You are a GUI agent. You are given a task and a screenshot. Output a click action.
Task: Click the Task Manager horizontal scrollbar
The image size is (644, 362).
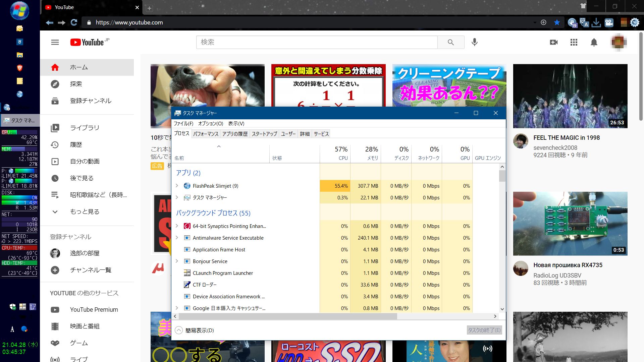288,316
